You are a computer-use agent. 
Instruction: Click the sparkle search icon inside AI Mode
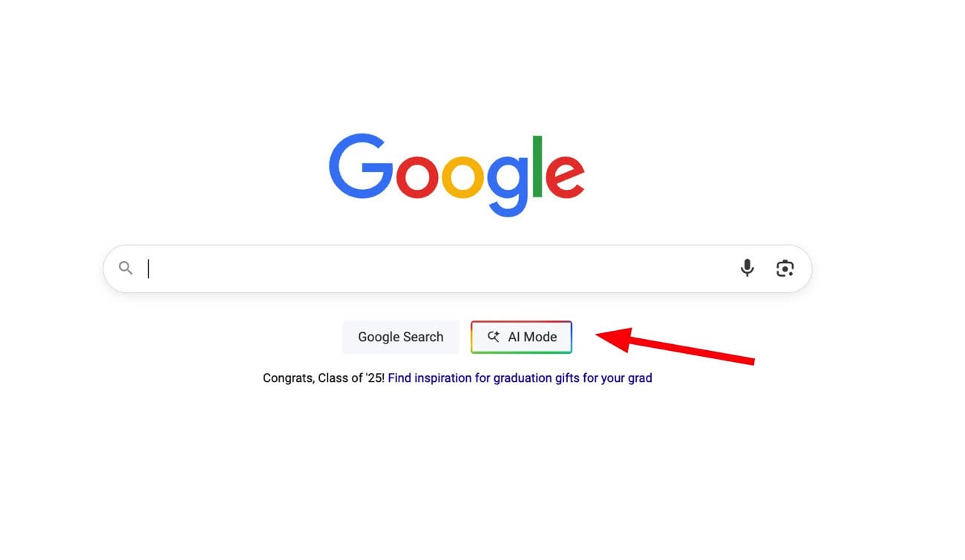click(x=494, y=337)
